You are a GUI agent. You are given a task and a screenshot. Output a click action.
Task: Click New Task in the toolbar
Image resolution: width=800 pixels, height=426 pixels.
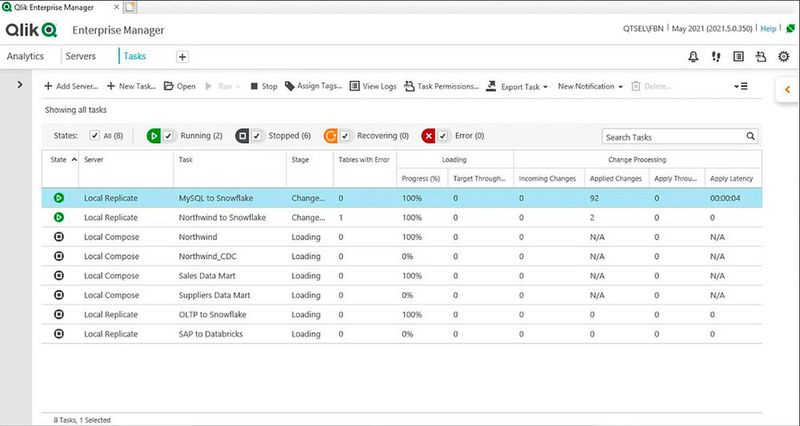(131, 86)
